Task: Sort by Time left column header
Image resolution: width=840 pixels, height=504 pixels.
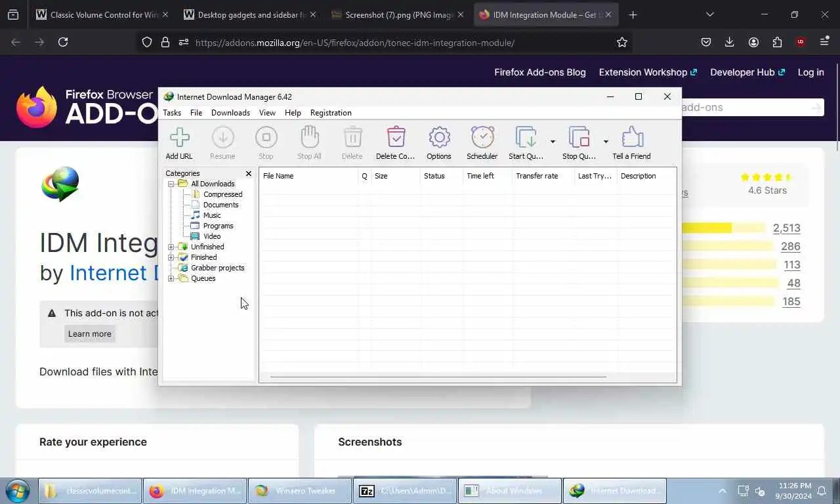Action: click(x=487, y=176)
